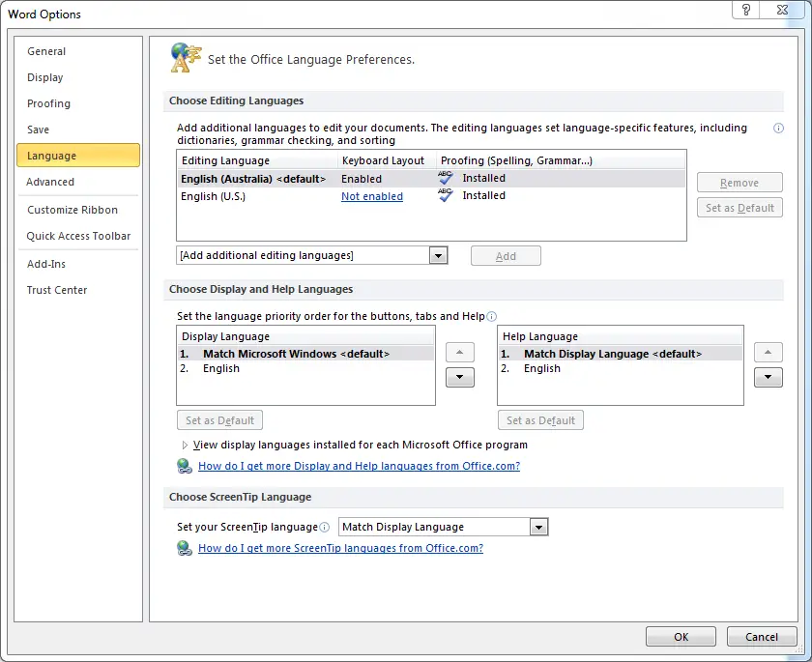Select English in the Help Language list
Screen dimensions: 812x662
[541, 368]
